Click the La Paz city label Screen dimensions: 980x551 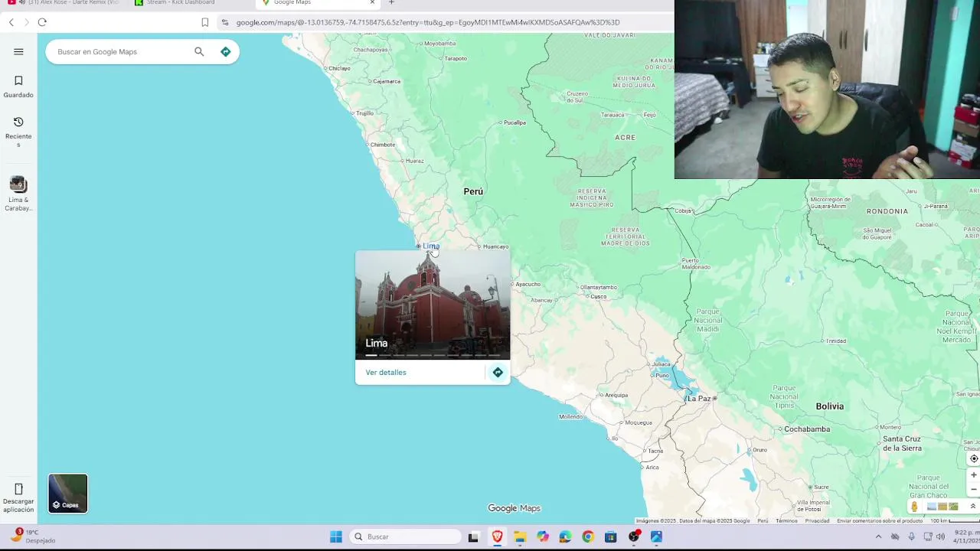(x=699, y=398)
